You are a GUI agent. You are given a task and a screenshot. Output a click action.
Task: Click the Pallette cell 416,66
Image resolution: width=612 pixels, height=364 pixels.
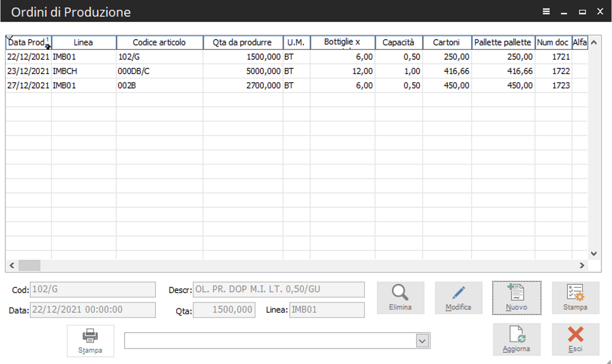tap(503, 71)
